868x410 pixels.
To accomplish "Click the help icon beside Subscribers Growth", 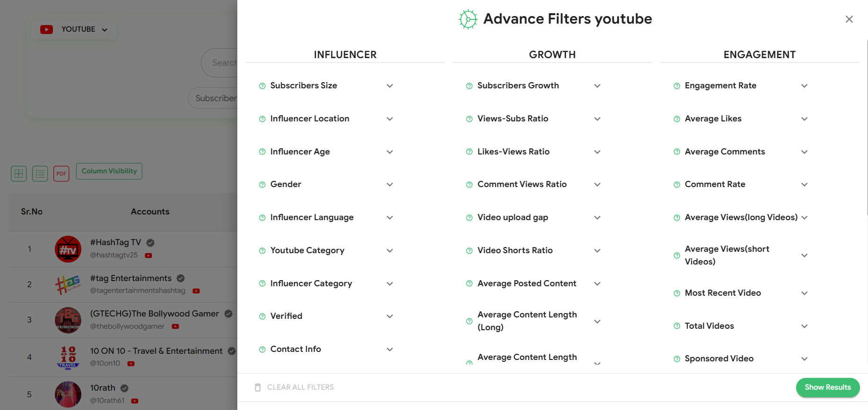I will coord(469,86).
